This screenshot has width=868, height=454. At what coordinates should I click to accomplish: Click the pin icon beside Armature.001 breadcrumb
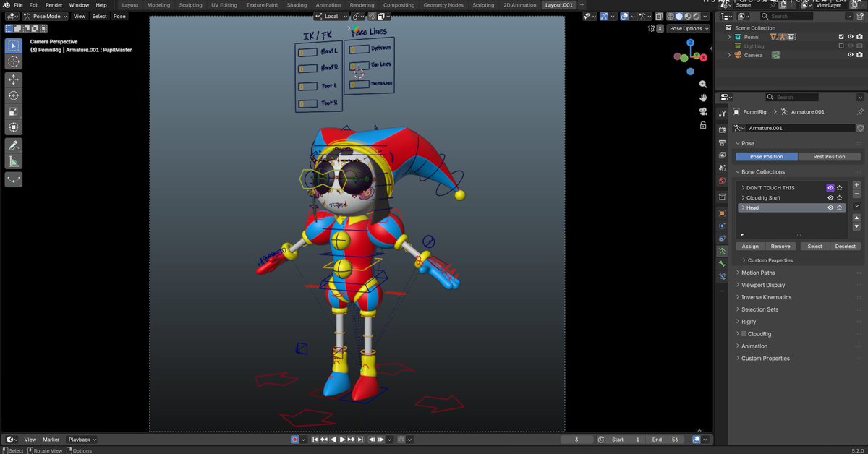click(x=859, y=112)
